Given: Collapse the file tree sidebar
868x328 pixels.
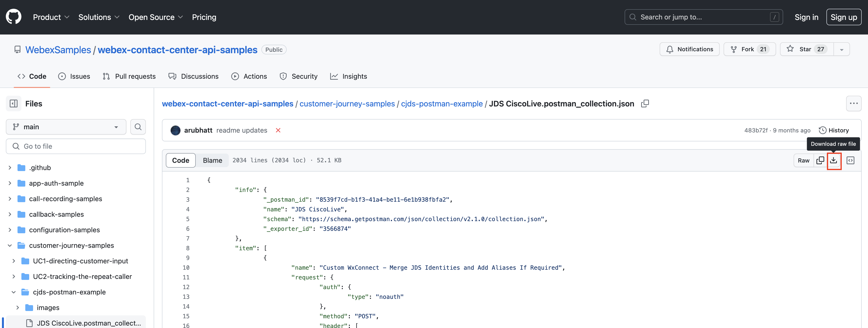Looking at the screenshot, I should tap(14, 104).
